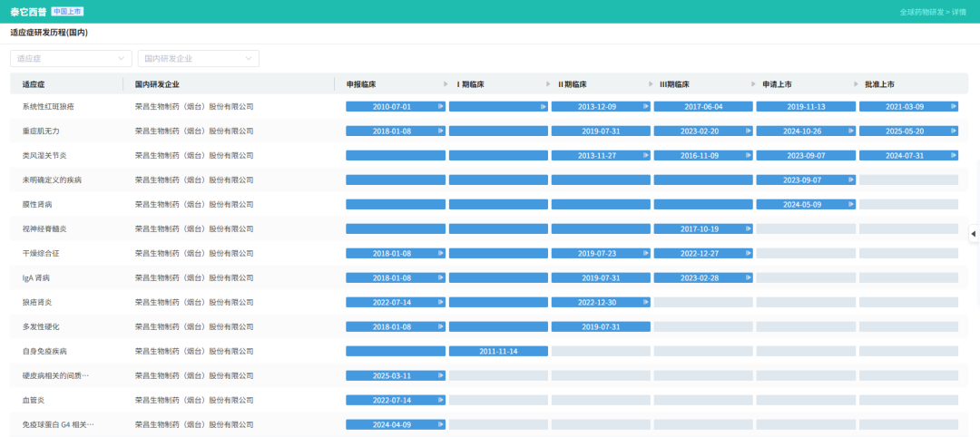Click the arrow icon on the 2011-11-14 bar
This screenshot has width=980, height=437.
(544, 351)
